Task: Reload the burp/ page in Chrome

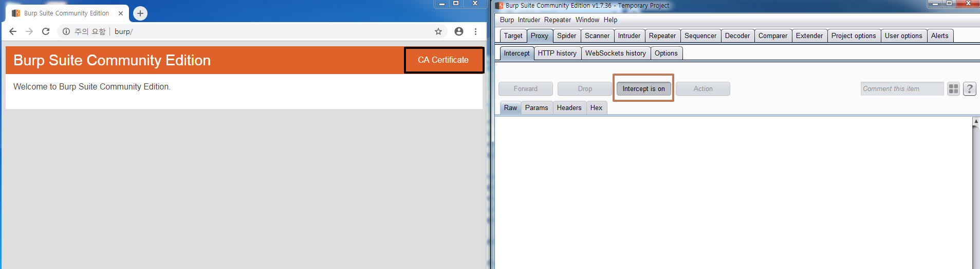Action: (46, 31)
